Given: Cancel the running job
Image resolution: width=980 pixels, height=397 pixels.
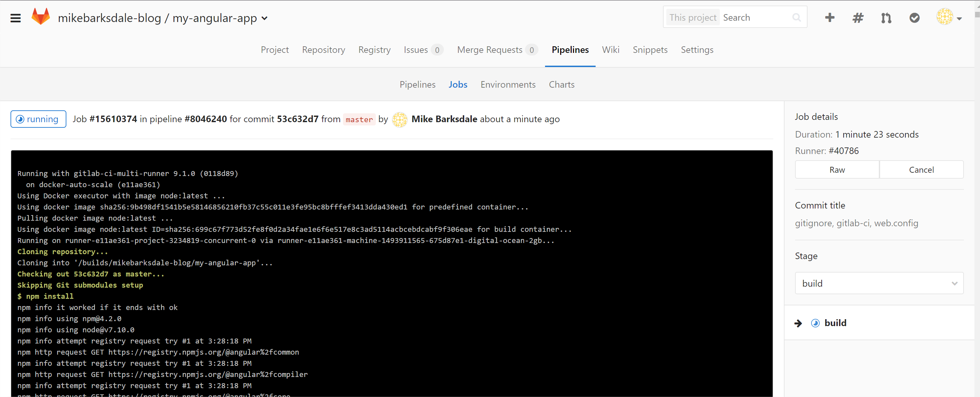Looking at the screenshot, I should (922, 169).
